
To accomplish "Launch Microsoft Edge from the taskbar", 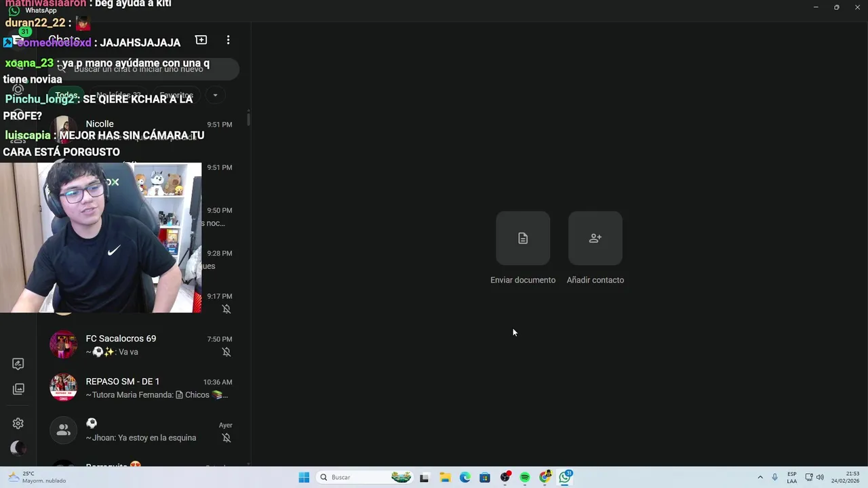I will (465, 477).
